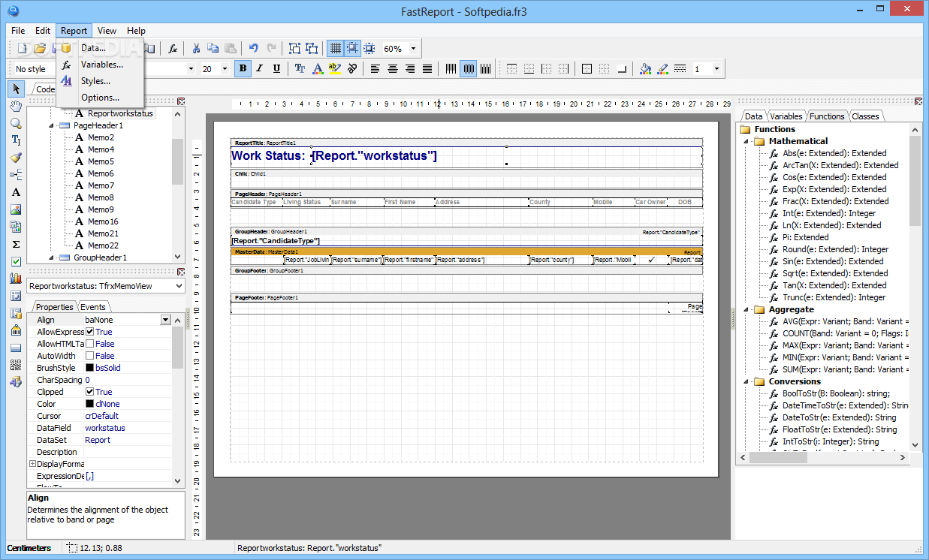The height and width of the screenshot is (560, 929).
Task: Click the New report icon
Action: pos(23,49)
